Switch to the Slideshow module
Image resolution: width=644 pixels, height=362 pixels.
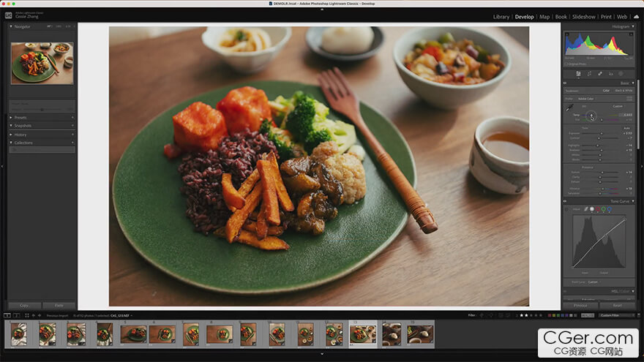(x=584, y=17)
